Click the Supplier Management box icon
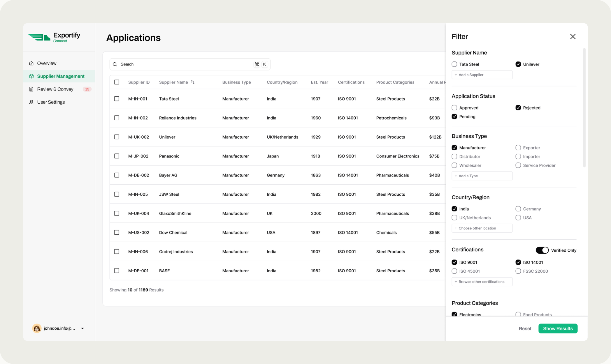The height and width of the screenshot is (364, 611). pyautogui.click(x=31, y=76)
